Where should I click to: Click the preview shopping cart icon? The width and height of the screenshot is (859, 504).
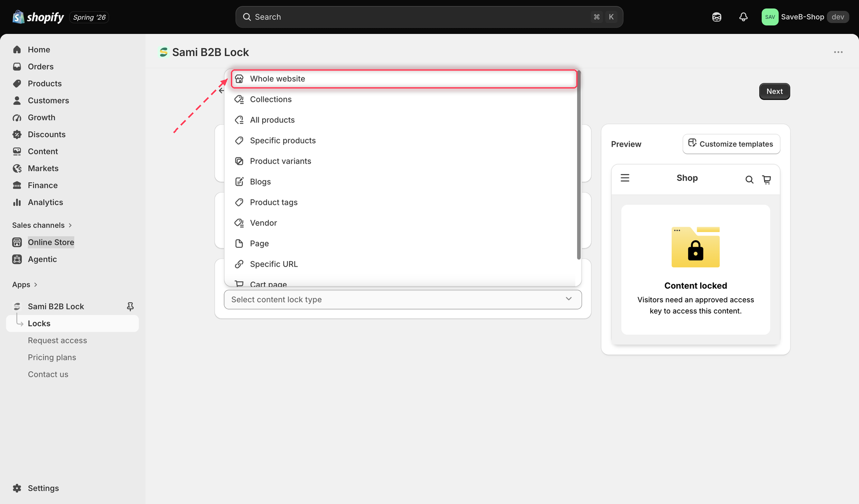pyautogui.click(x=766, y=180)
